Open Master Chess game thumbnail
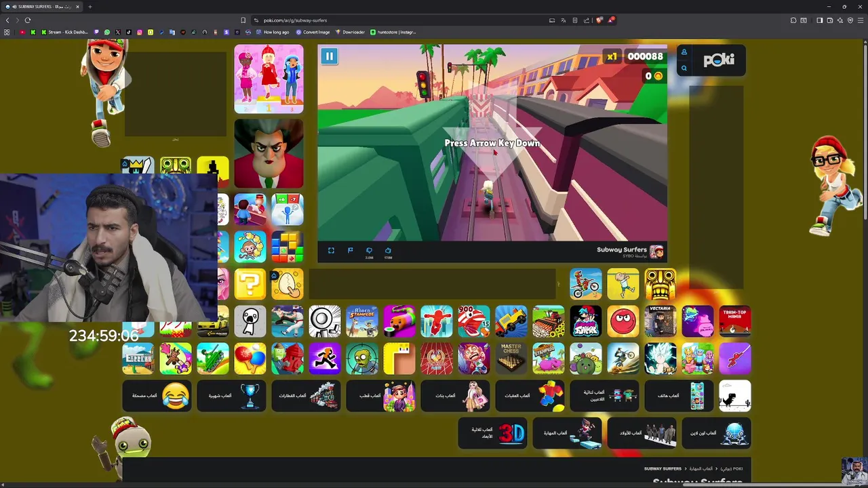 (x=511, y=359)
